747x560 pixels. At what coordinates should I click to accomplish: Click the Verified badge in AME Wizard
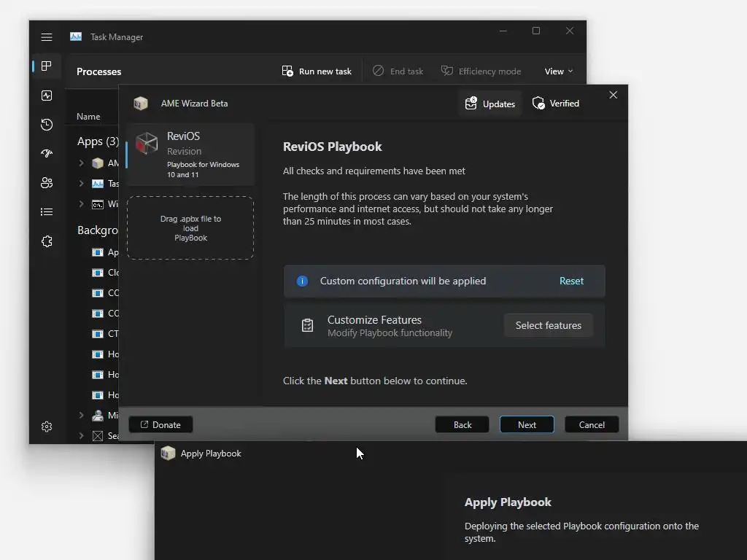(555, 104)
